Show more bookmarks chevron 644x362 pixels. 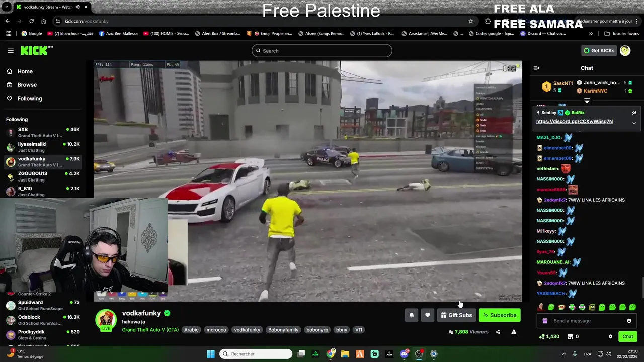pos(591,34)
